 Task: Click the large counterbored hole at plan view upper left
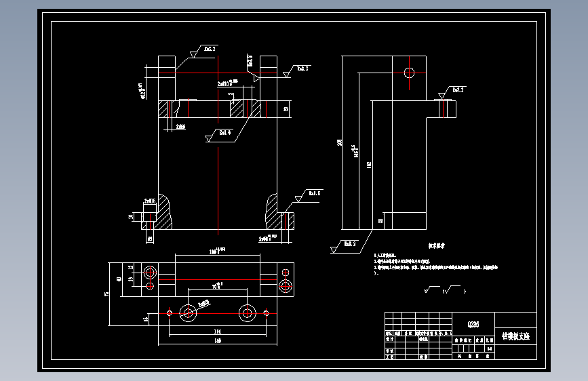pyautogui.click(x=150, y=273)
